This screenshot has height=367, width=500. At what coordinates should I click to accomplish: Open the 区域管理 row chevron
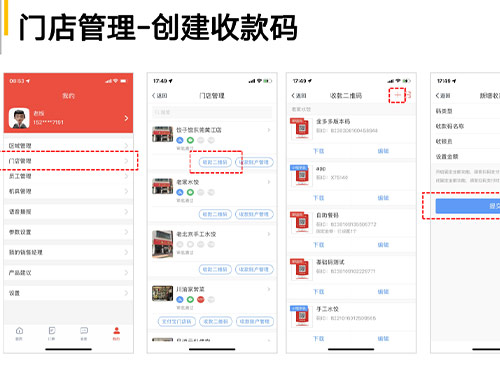126,146
